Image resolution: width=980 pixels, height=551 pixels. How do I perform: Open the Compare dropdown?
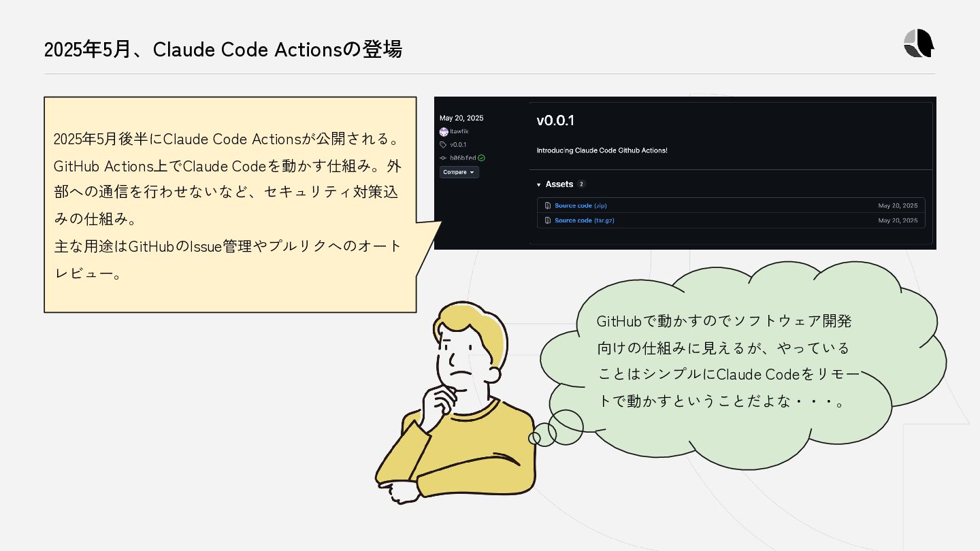coord(459,172)
